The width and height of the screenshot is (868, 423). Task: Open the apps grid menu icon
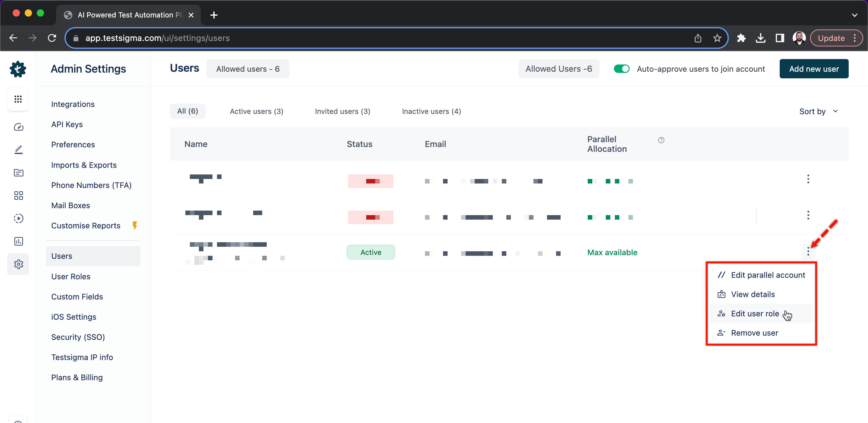pos(18,99)
